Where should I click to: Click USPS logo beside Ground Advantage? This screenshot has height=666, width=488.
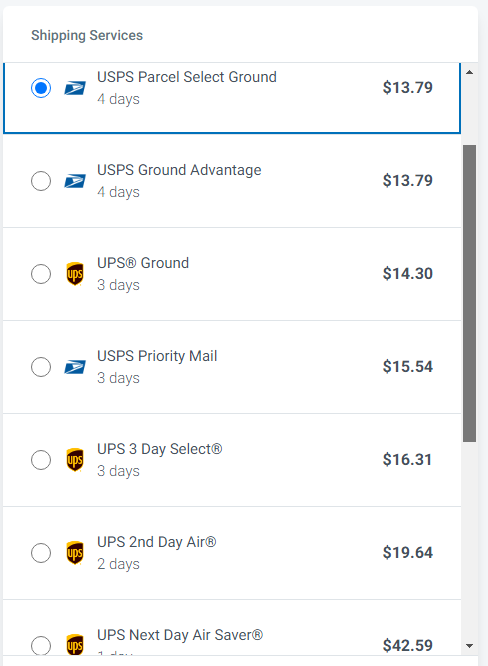coord(75,181)
